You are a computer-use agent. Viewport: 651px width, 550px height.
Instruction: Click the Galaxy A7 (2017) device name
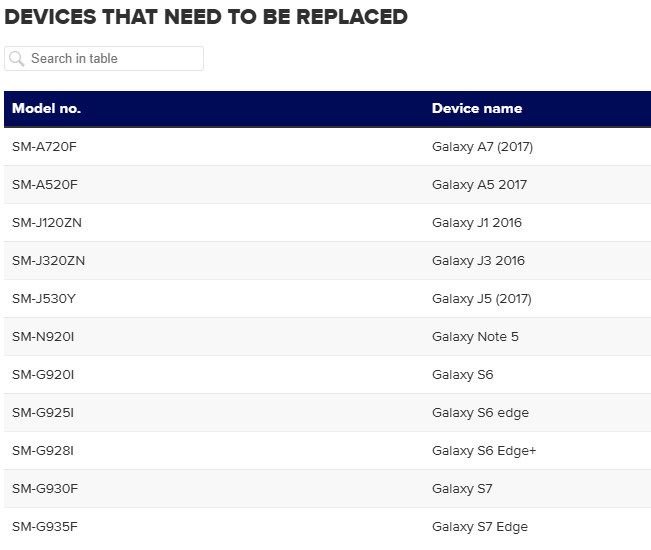(x=482, y=147)
